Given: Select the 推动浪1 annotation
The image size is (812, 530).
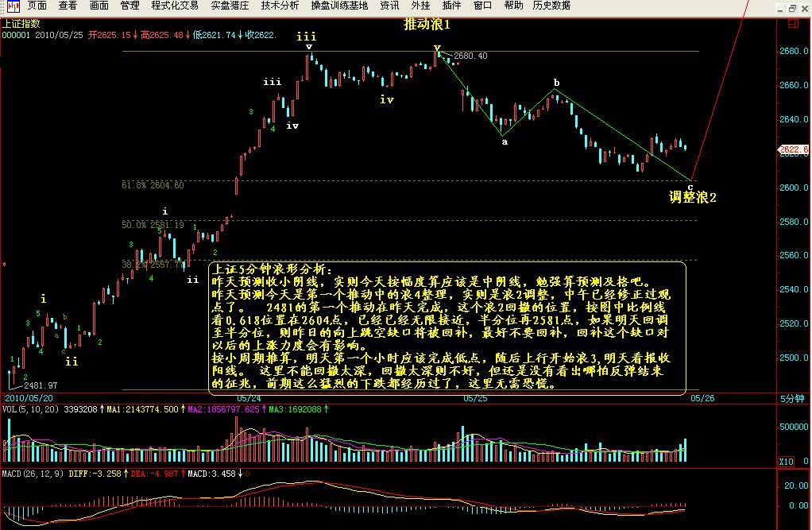Looking at the screenshot, I should [x=427, y=25].
